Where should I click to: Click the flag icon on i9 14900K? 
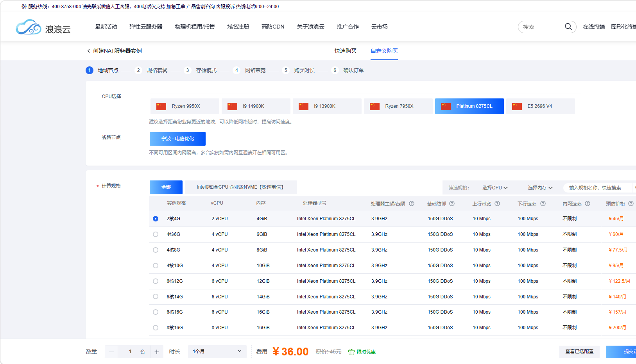[233, 106]
